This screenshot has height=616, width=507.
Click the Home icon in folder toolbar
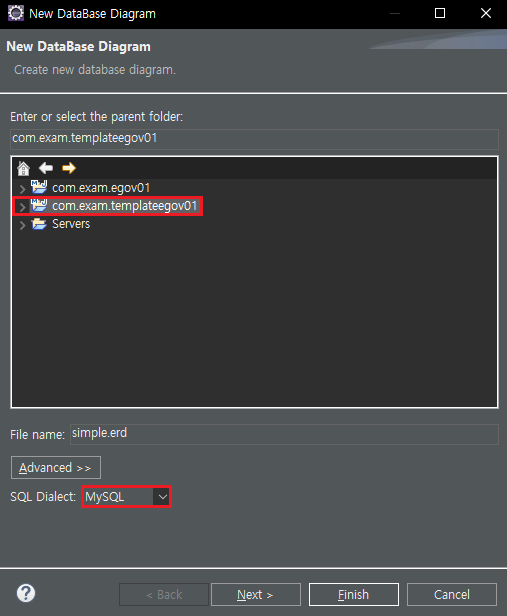click(x=24, y=168)
